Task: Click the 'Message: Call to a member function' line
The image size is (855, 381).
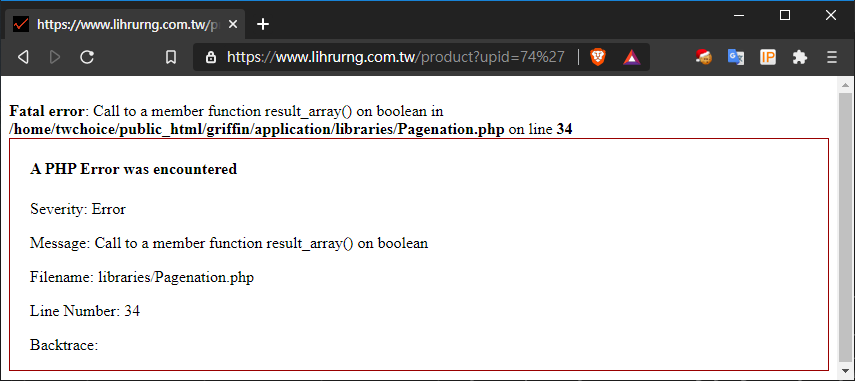Action: click(x=229, y=243)
